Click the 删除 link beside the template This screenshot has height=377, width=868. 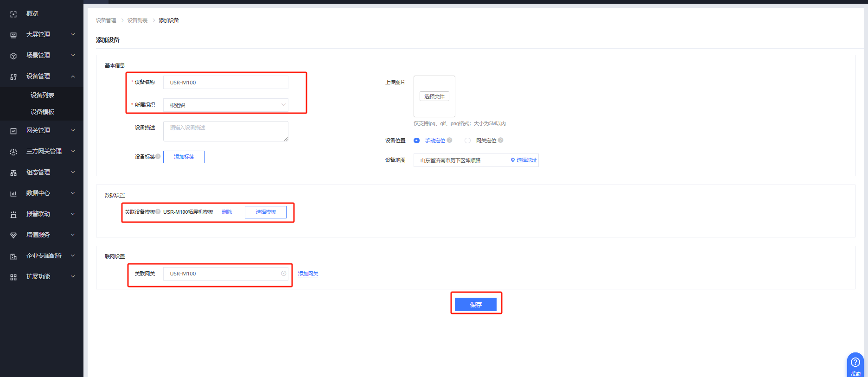(x=227, y=212)
